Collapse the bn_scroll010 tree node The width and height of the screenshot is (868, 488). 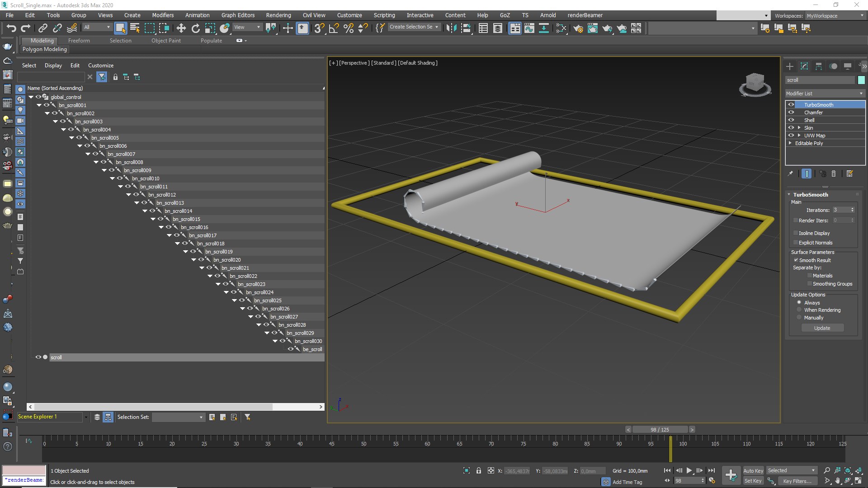click(x=113, y=178)
